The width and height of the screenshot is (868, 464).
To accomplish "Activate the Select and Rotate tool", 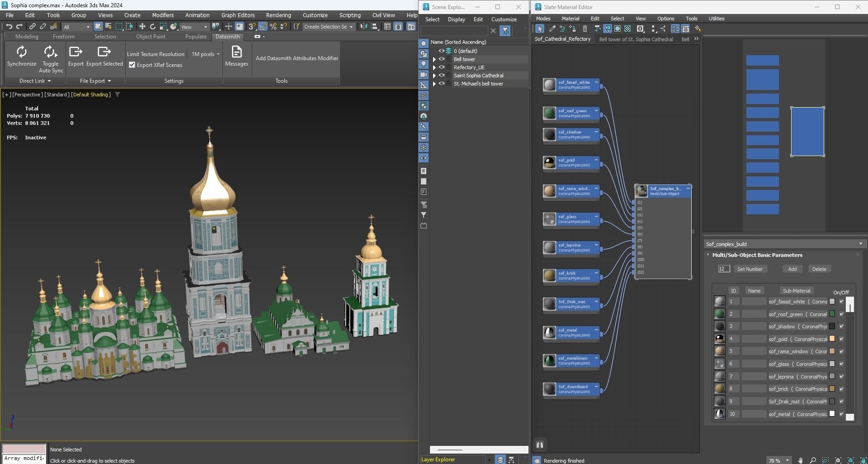I will [x=152, y=27].
